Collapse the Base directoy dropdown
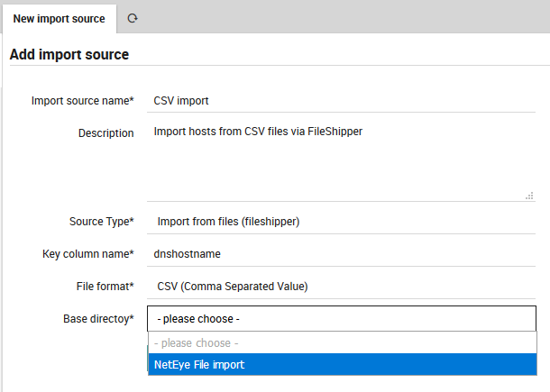550x392 pixels. (x=341, y=319)
